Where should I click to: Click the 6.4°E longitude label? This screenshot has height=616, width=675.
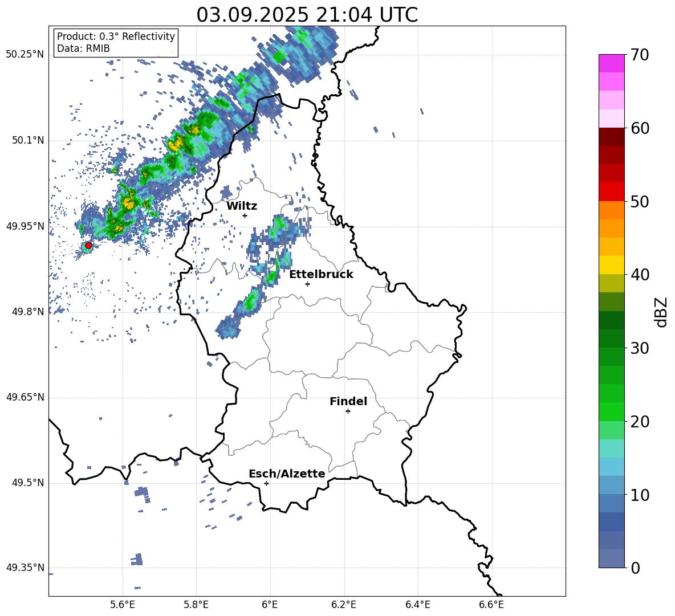[417, 605]
